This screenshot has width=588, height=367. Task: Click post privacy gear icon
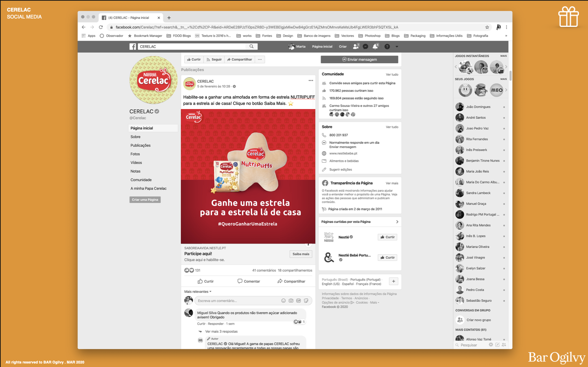click(234, 86)
